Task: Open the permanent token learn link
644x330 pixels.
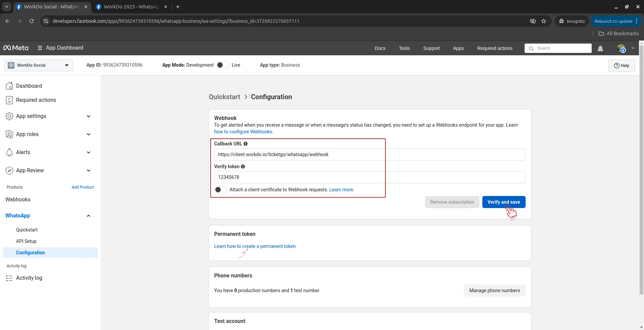Action: click(x=255, y=246)
